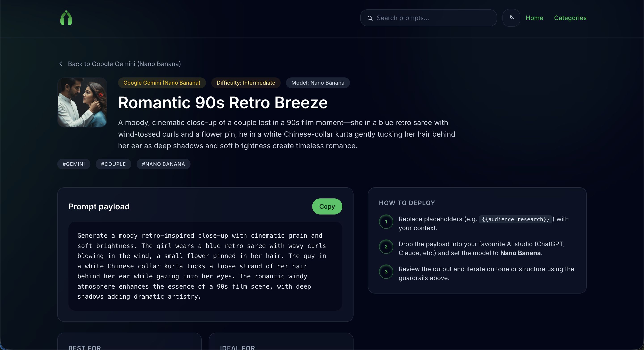The image size is (644, 350).
Task: Click the back chevron arrow icon
Action: [x=61, y=64]
